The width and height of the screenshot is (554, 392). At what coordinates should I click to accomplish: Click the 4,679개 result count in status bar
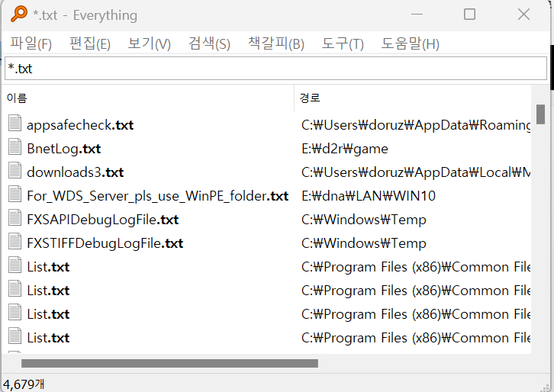coord(24,384)
